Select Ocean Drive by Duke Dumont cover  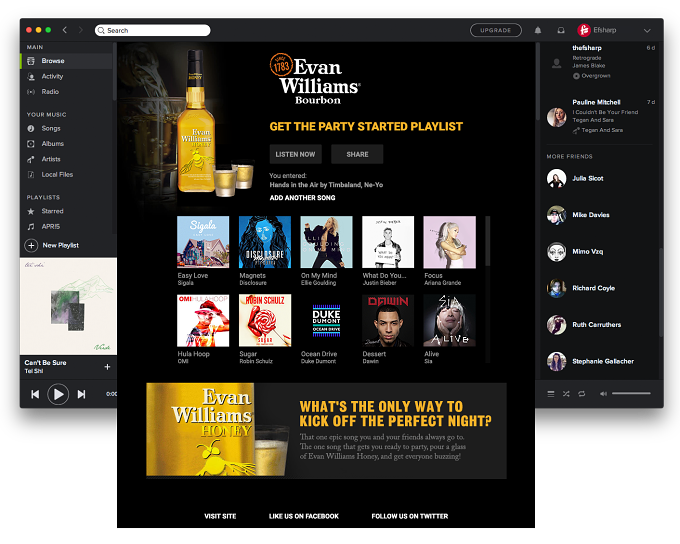[326, 321]
